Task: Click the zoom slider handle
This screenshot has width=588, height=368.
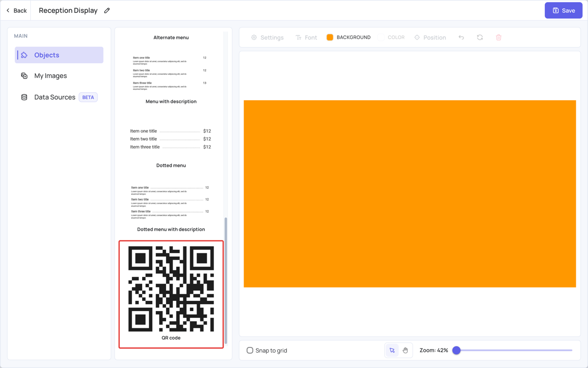Action: pos(457,350)
